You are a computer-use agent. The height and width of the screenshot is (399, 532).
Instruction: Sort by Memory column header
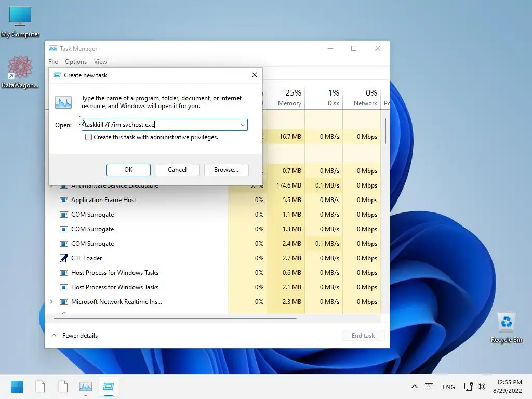click(286, 97)
